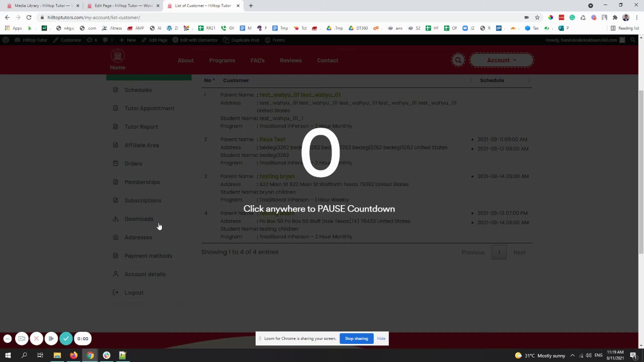The height and width of the screenshot is (362, 644).
Task: Open Windows taskbar search
Action: pos(24,355)
